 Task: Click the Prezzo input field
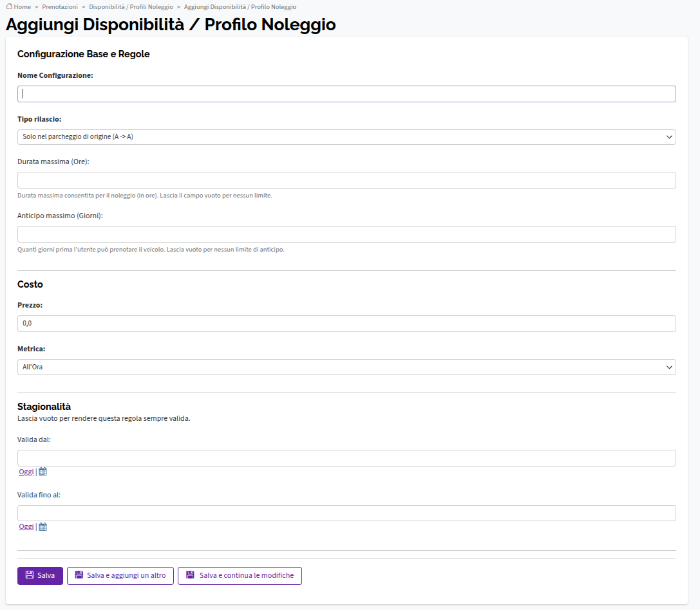(x=346, y=324)
